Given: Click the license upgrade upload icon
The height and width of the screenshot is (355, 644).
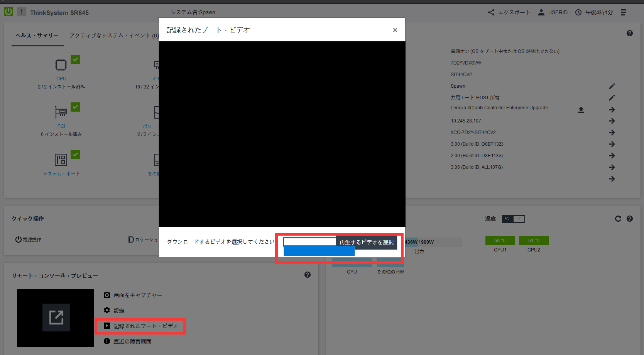Looking at the screenshot, I should pyautogui.click(x=581, y=110).
